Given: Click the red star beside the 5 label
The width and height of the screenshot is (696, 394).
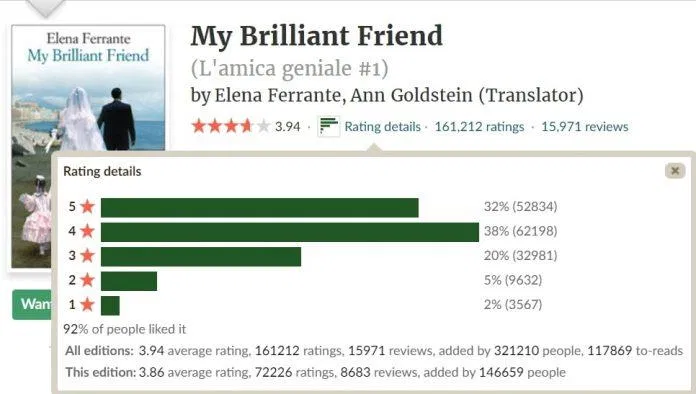Looking at the screenshot, I should pos(88,207).
